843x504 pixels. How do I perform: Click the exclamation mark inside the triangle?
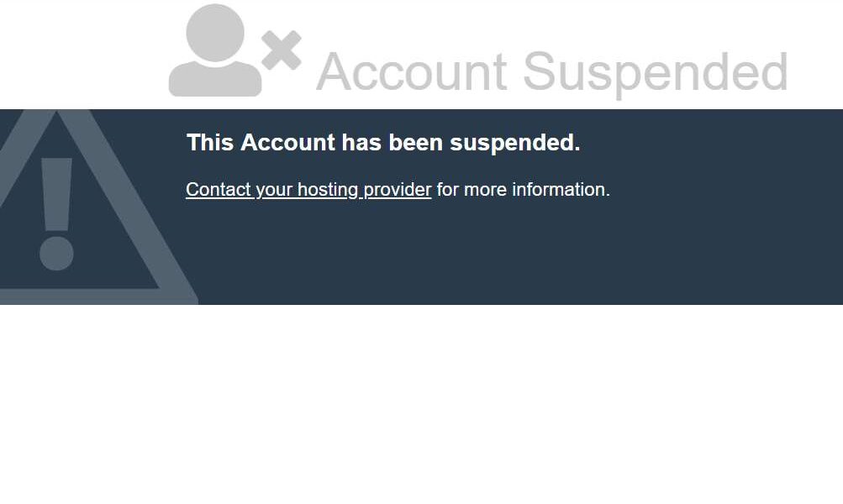pyautogui.click(x=56, y=214)
